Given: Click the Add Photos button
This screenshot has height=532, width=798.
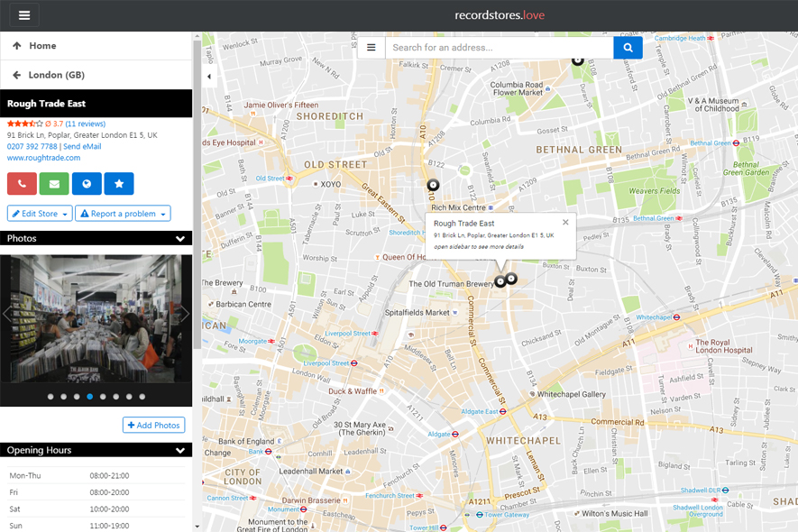Looking at the screenshot, I should [x=153, y=425].
